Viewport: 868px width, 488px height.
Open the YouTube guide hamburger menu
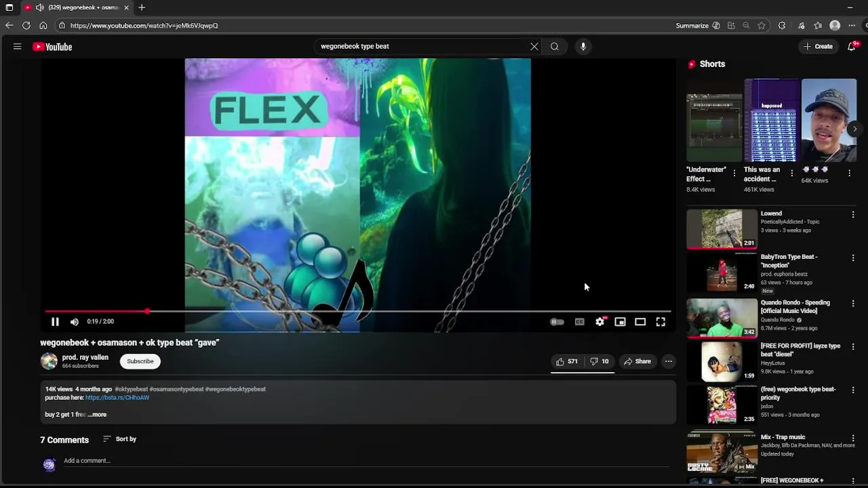[18, 47]
